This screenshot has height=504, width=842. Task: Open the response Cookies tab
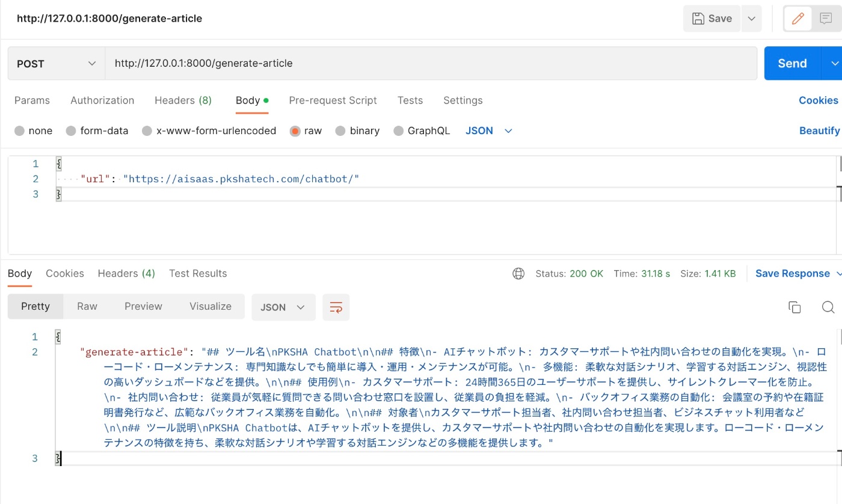[x=65, y=274]
